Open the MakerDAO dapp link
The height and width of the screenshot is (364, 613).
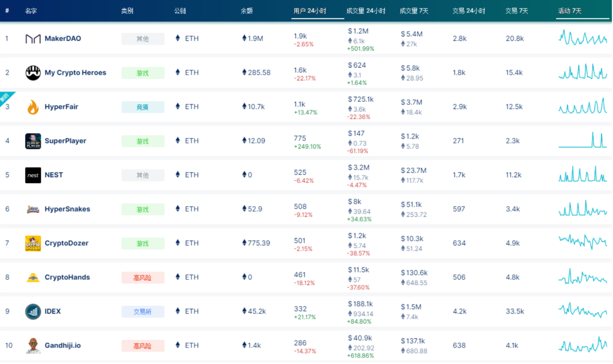(63, 38)
